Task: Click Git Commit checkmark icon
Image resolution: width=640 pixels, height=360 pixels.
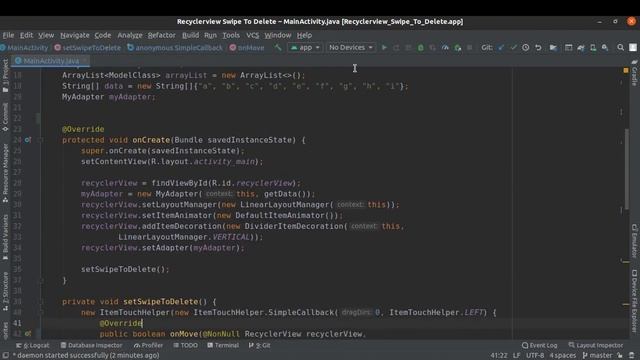Action: click(x=513, y=48)
